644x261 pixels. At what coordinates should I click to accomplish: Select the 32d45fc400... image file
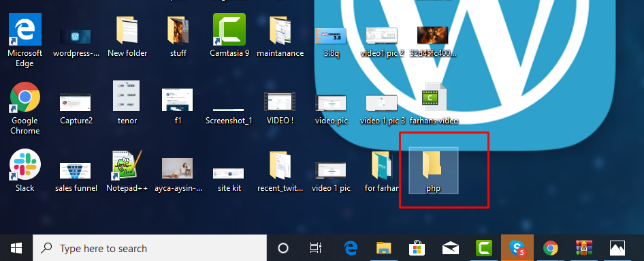pos(433,35)
